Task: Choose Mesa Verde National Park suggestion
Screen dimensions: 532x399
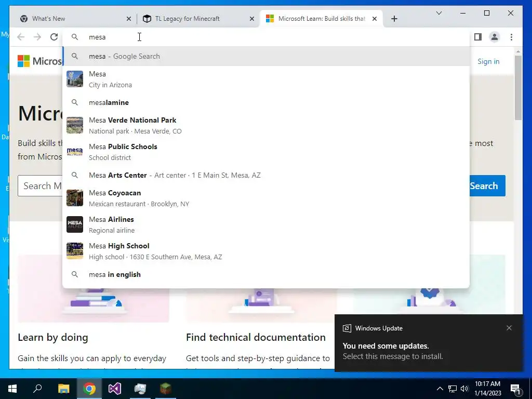Action: (267, 126)
